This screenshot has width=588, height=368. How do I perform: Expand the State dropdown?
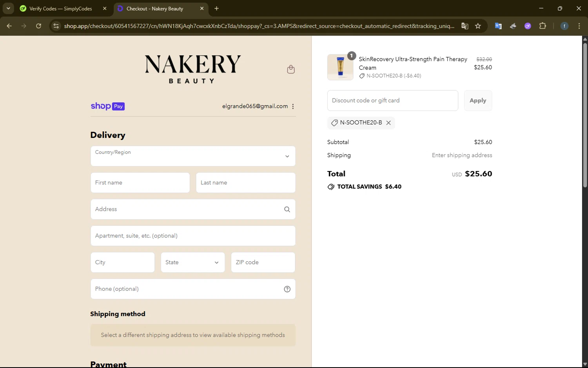[193, 262]
